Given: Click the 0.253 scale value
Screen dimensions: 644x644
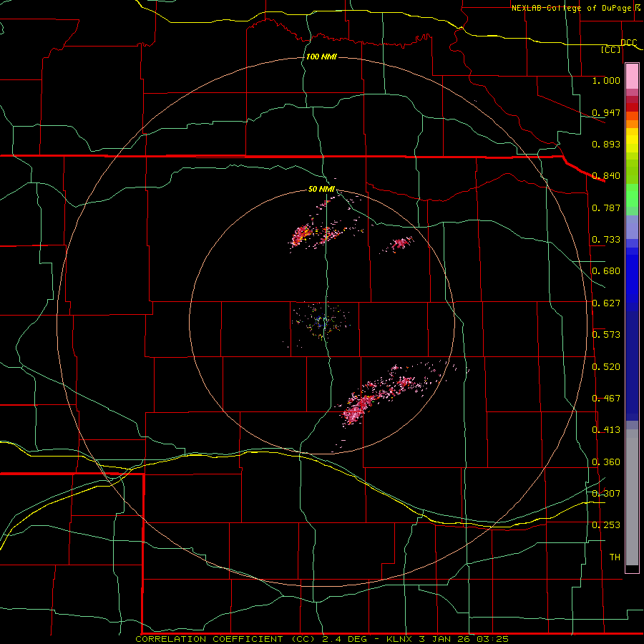Looking at the screenshot, I should point(606,525).
